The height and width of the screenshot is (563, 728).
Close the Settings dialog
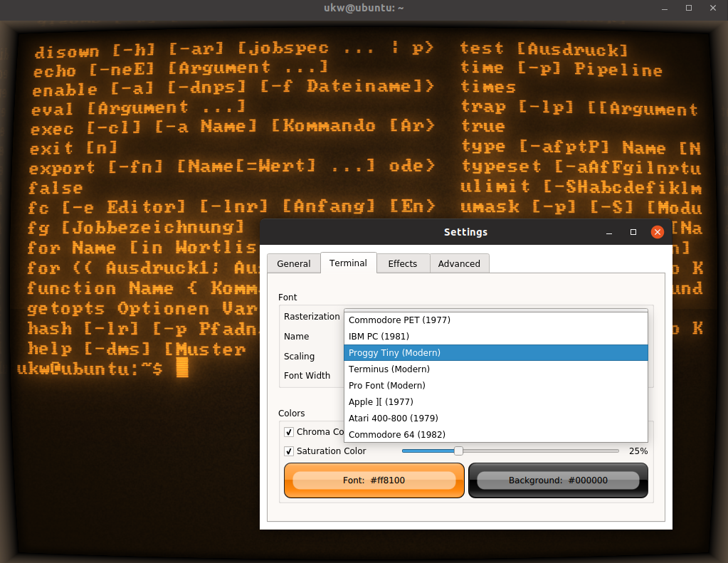pyautogui.click(x=658, y=232)
